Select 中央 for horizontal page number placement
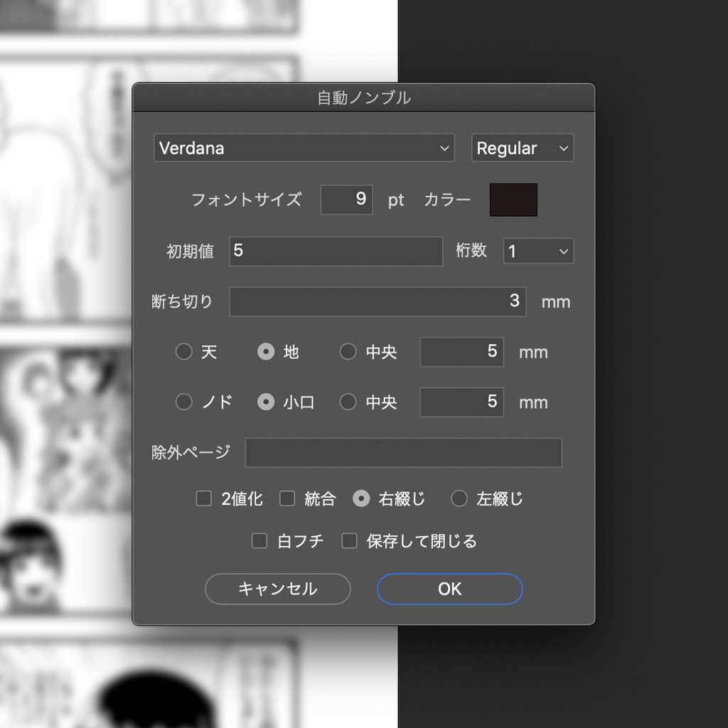This screenshot has width=728, height=728. 348,402
